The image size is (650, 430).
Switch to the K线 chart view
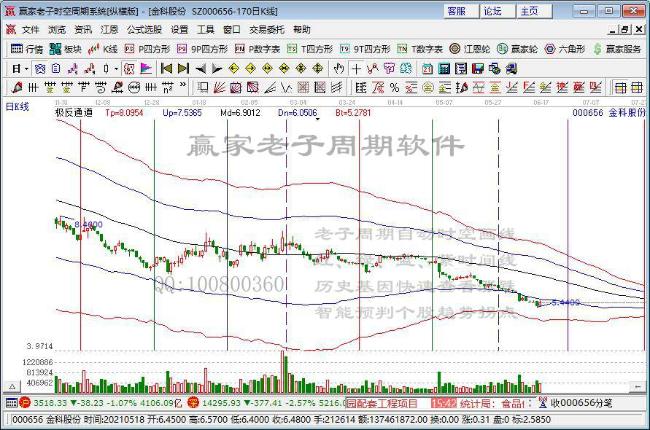[103, 49]
